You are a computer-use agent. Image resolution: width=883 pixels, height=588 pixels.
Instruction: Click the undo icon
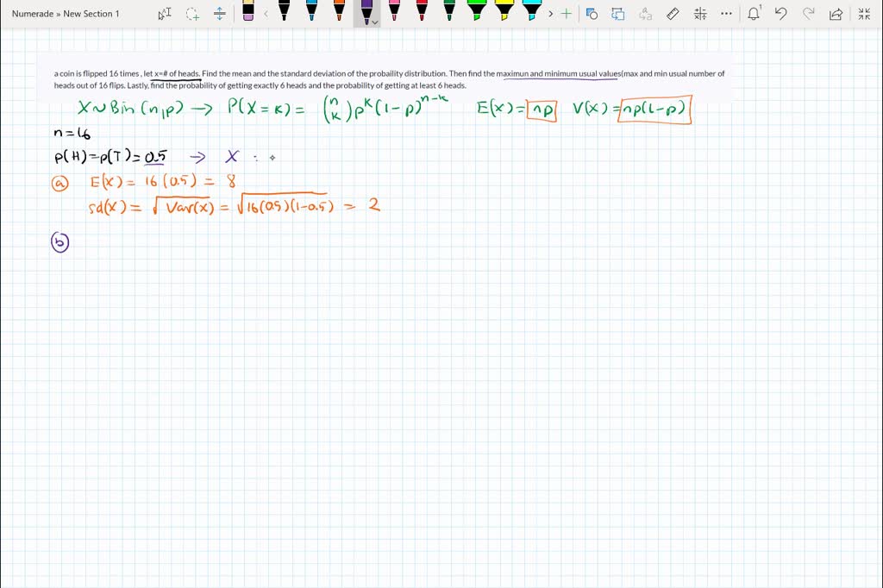[x=780, y=14]
